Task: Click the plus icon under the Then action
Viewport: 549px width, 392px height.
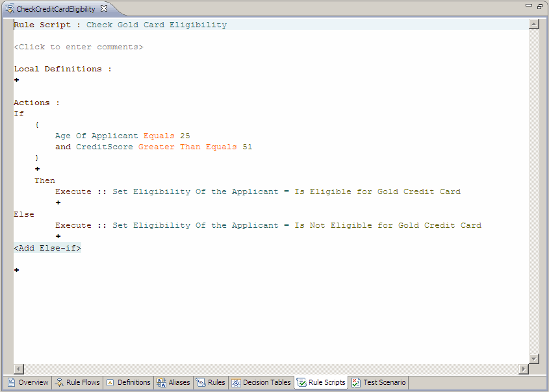Action: coord(58,202)
